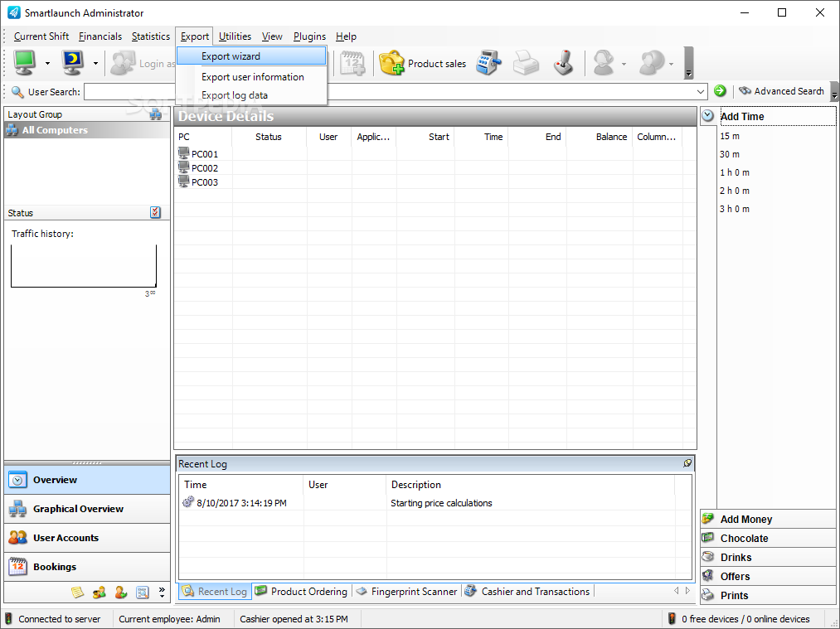Open the Help menu

coord(346,36)
